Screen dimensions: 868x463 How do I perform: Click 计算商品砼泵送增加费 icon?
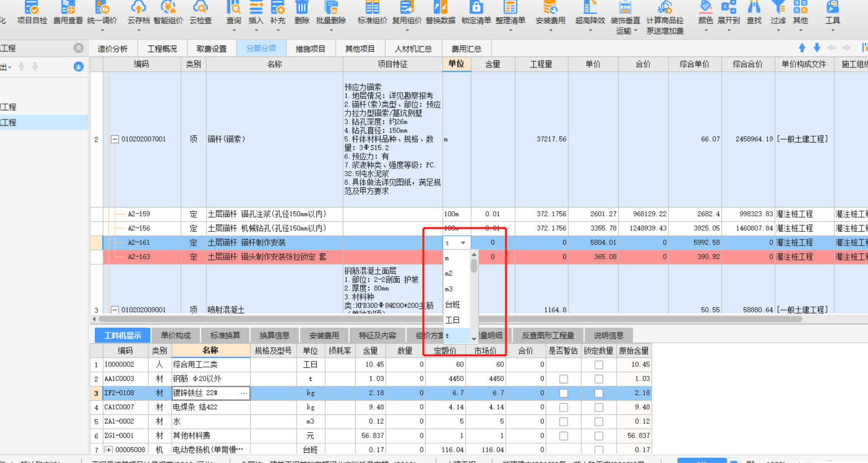point(665,7)
